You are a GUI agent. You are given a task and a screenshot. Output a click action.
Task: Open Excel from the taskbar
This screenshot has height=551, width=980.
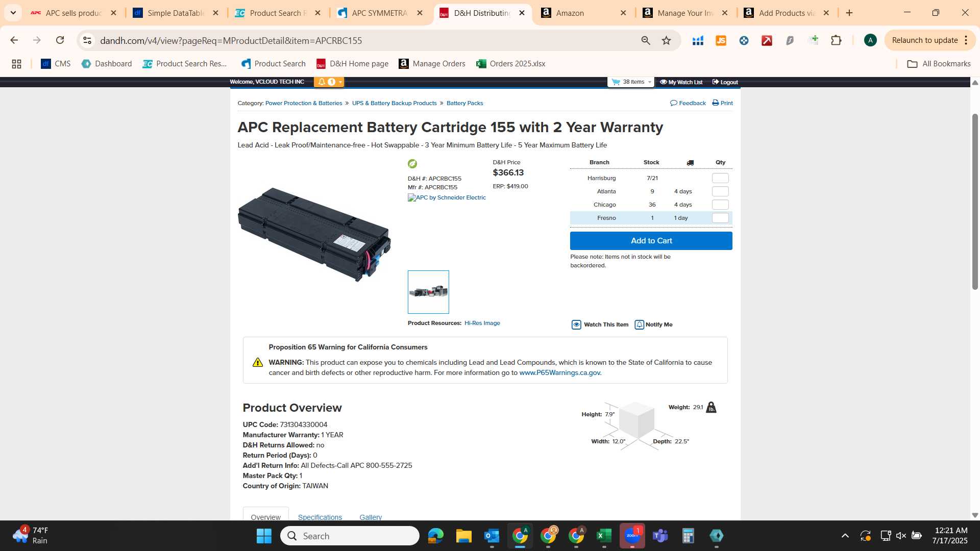pyautogui.click(x=604, y=536)
